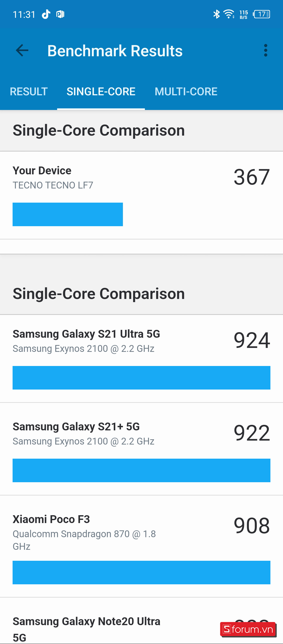The width and height of the screenshot is (283, 644).
Task: Open the MULTI-CORE tab
Action: coord(186,92)
